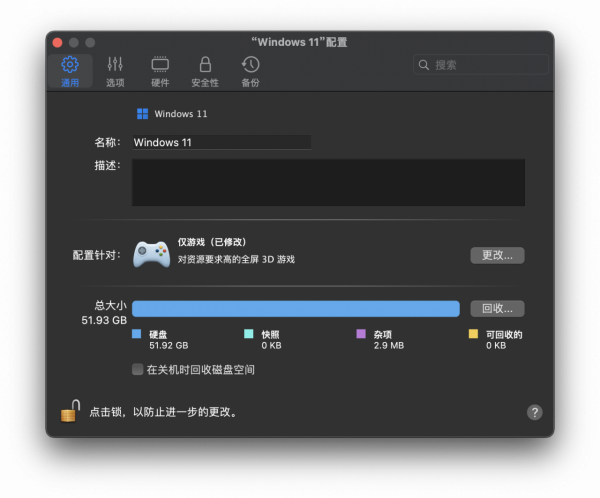Click the 名称 name field containing Windows 11
600x498 pixels.
coord(222,142)
